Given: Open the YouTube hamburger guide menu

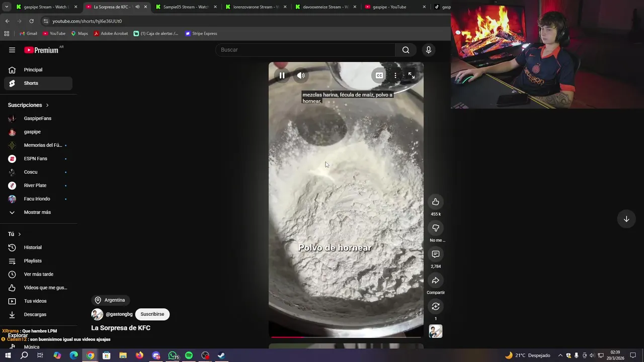Looking at the screenshot, I should tap(12, 50).
